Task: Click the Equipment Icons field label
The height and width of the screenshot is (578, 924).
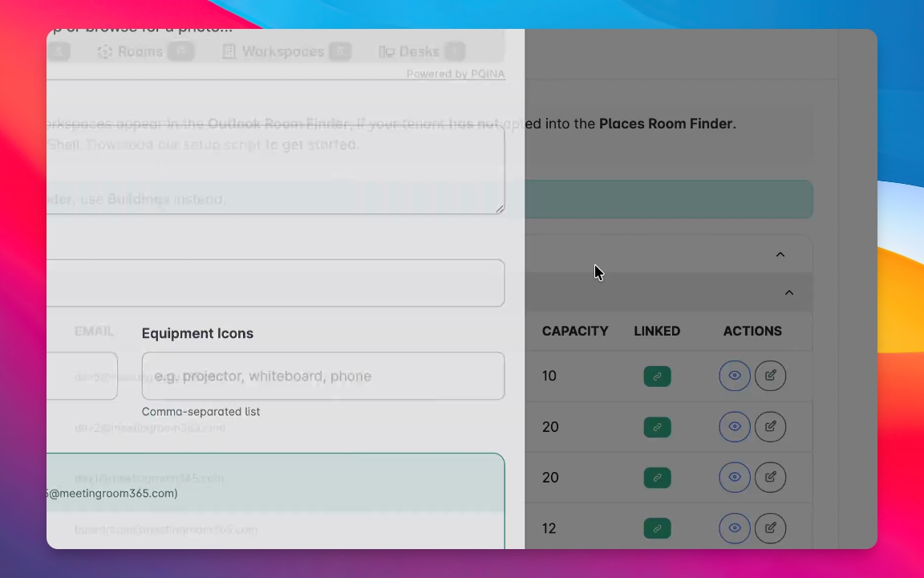Action: (197, 333)
